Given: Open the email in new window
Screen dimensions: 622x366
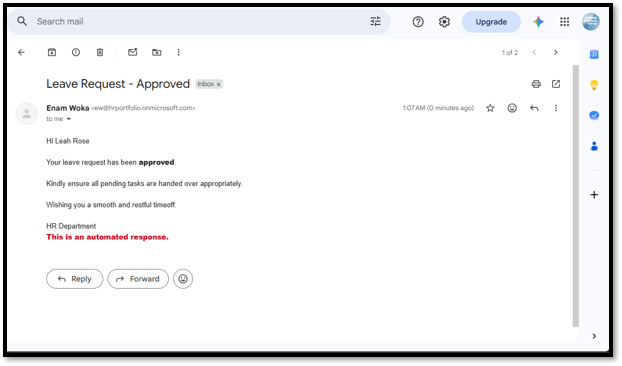Looking at the screenshot, I should pyautogui.click(x=556, y=84).
